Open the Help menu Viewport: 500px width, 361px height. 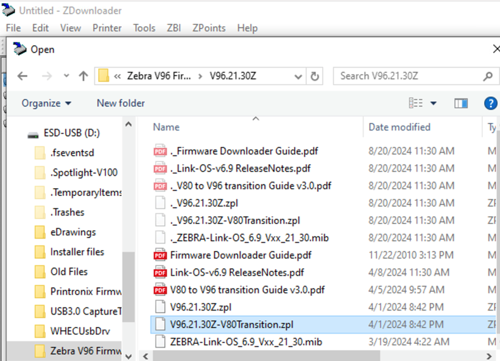click(x=247, y=28)
